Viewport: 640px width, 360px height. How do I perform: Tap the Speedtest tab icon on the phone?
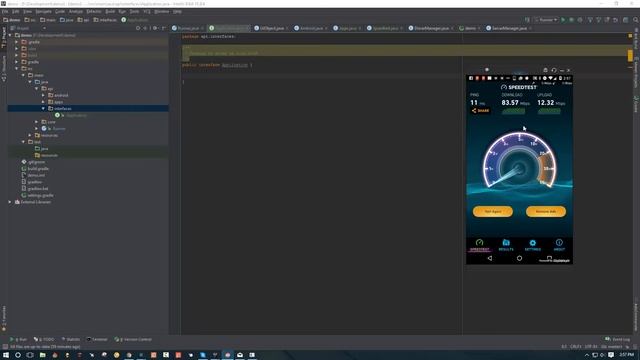(479, 245)
